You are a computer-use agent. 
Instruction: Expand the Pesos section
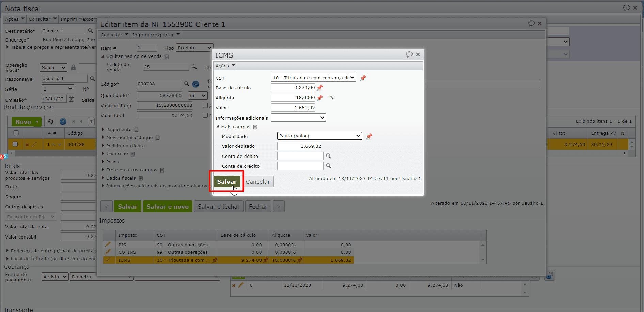tap(110, 162)
